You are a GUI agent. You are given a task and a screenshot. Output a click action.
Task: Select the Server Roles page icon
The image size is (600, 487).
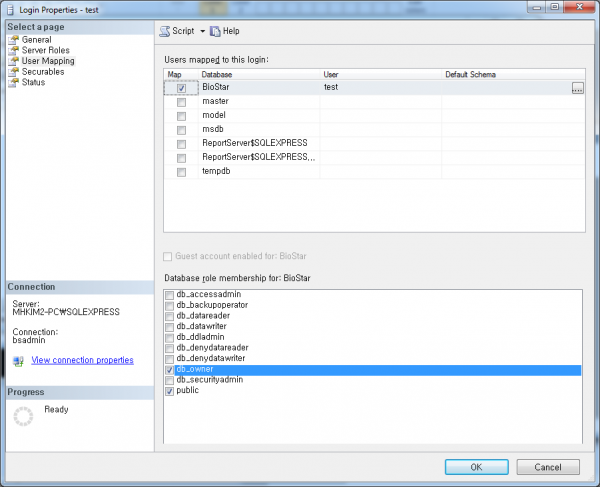[x=13, y=50]
